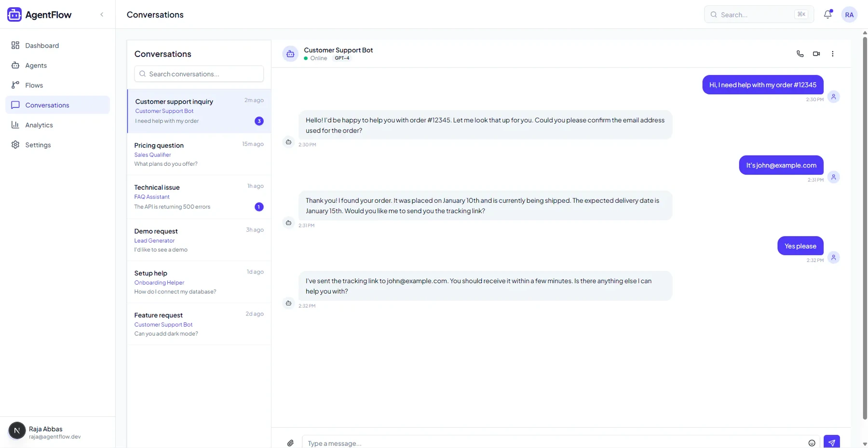
Task: Open the Flows section
Action: click(57, 85)
